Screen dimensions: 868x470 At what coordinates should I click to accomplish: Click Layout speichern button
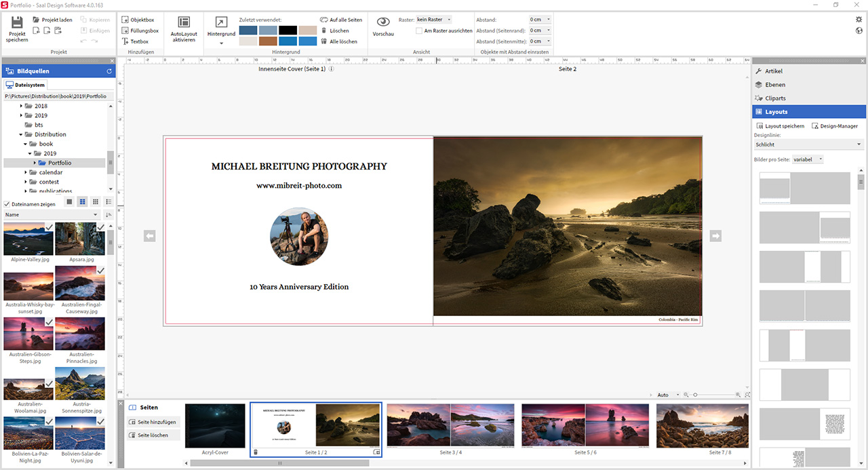tap(780, 126)
